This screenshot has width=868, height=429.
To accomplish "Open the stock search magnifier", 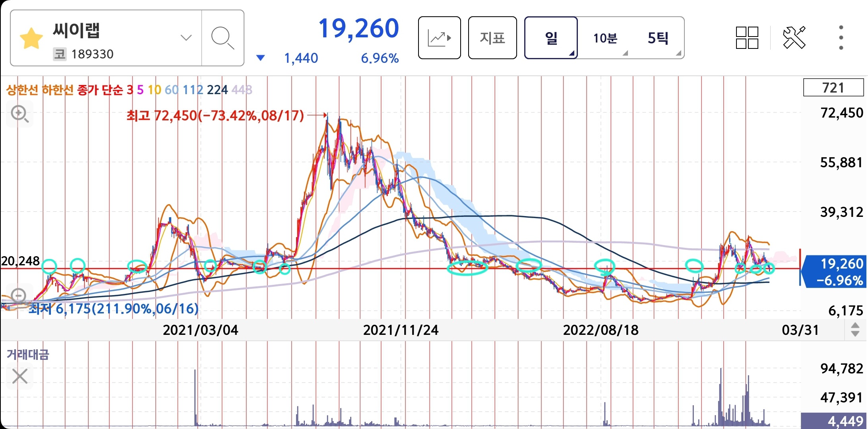I will coord(223,38).
